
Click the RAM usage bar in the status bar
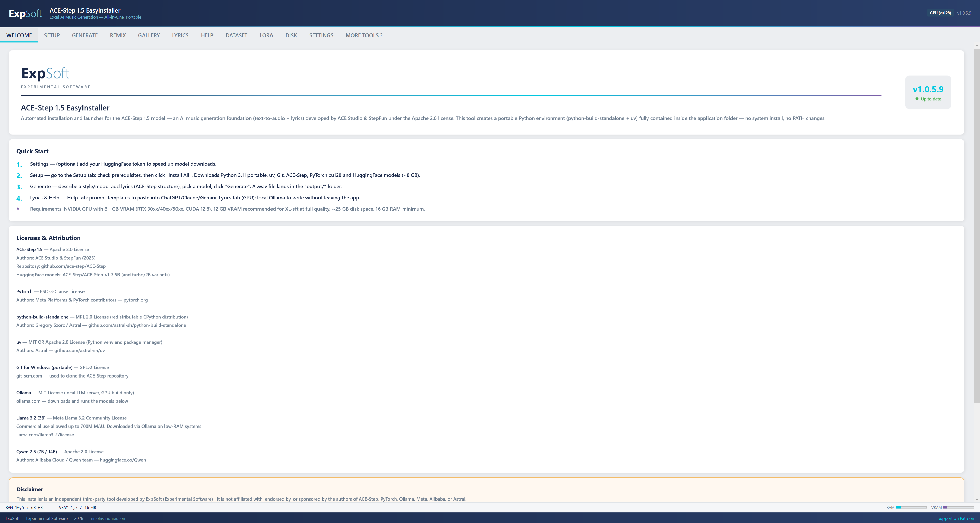pyautogui.click(x=911, y=507)
